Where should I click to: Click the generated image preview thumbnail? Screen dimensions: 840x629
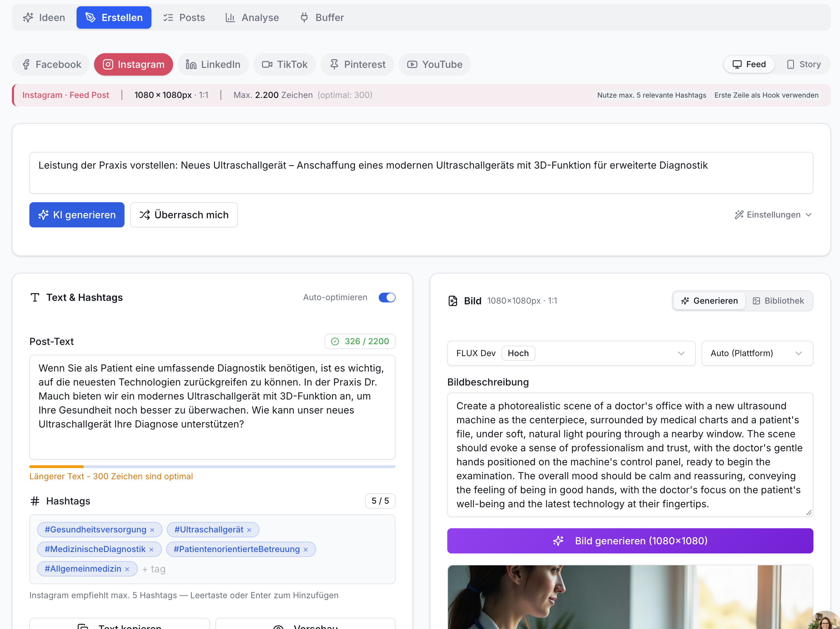pyautogui.click(x=630, y=597)
